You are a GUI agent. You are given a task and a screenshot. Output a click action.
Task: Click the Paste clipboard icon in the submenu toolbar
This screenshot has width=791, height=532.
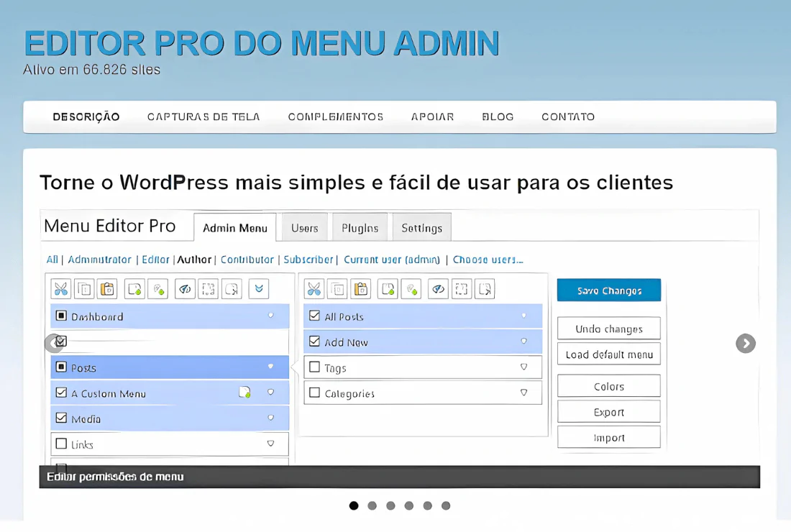click(361, 289)
